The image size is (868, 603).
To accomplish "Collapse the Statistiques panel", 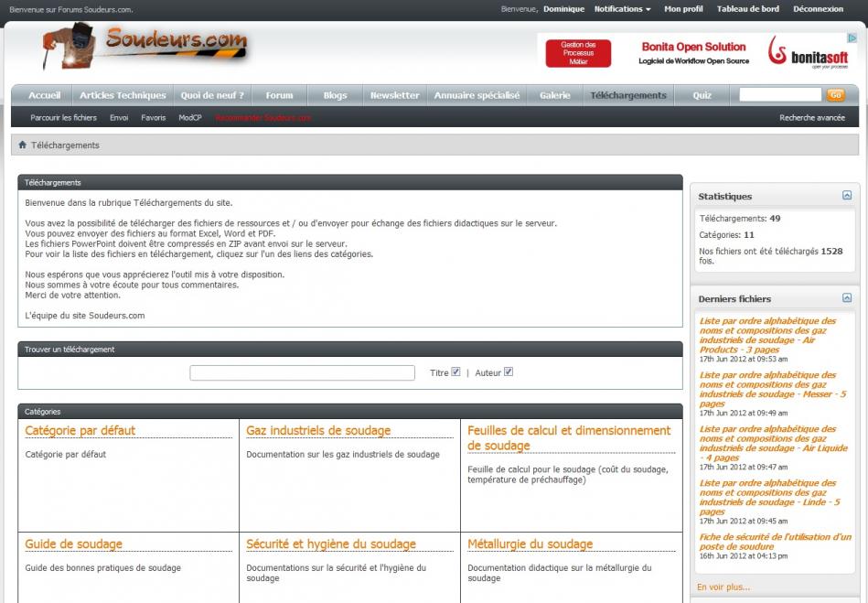I will click(847, 196).
